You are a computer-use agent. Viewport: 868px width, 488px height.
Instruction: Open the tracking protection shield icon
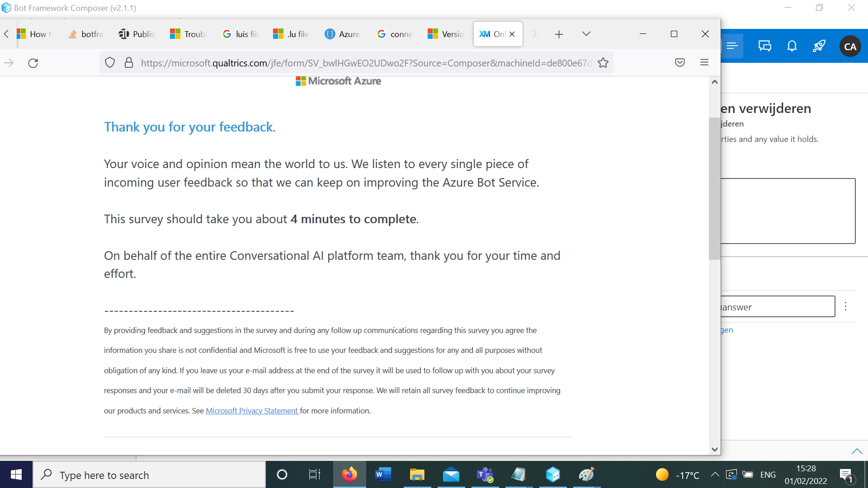pyautogui.click(x=110, y=63)
